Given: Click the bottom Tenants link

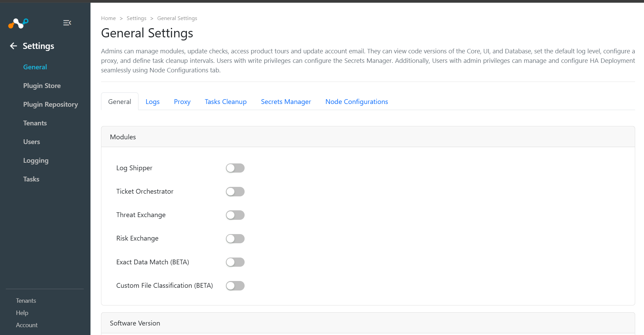Looking at the screenshot, I should 26,301.
